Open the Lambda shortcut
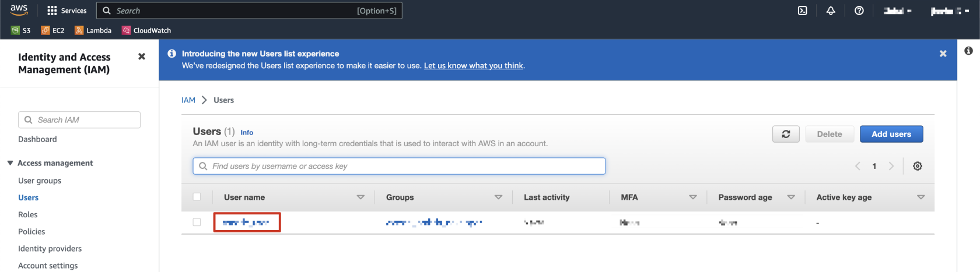The image size is (980, 272). click(93, 30)
